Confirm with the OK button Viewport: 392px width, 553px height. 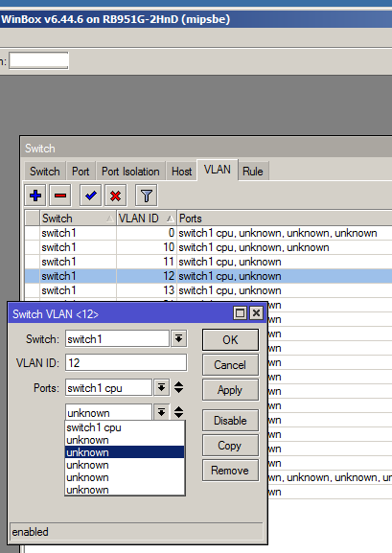[230, 340]
